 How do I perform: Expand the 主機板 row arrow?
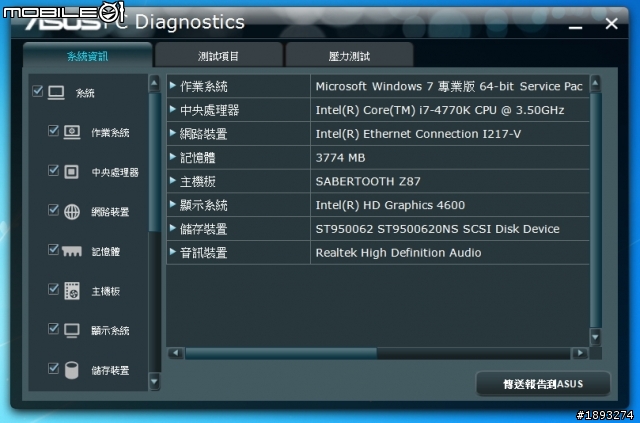(x=173, y=180)
